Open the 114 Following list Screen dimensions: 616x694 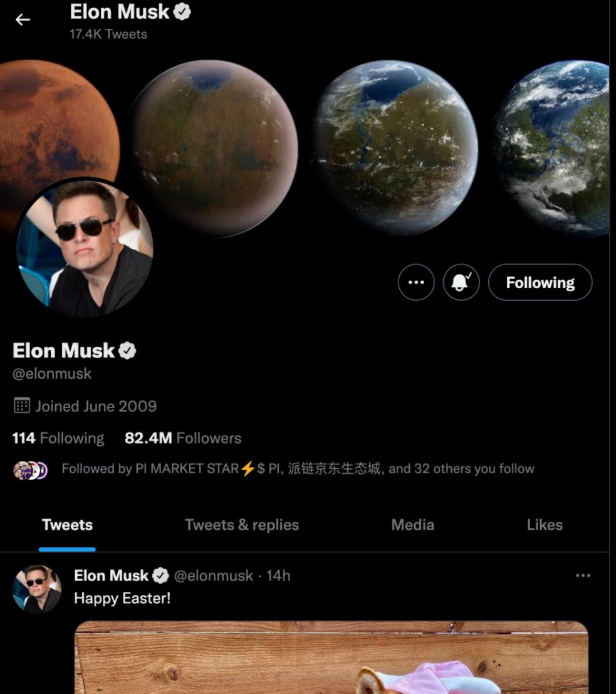point(58,438)
